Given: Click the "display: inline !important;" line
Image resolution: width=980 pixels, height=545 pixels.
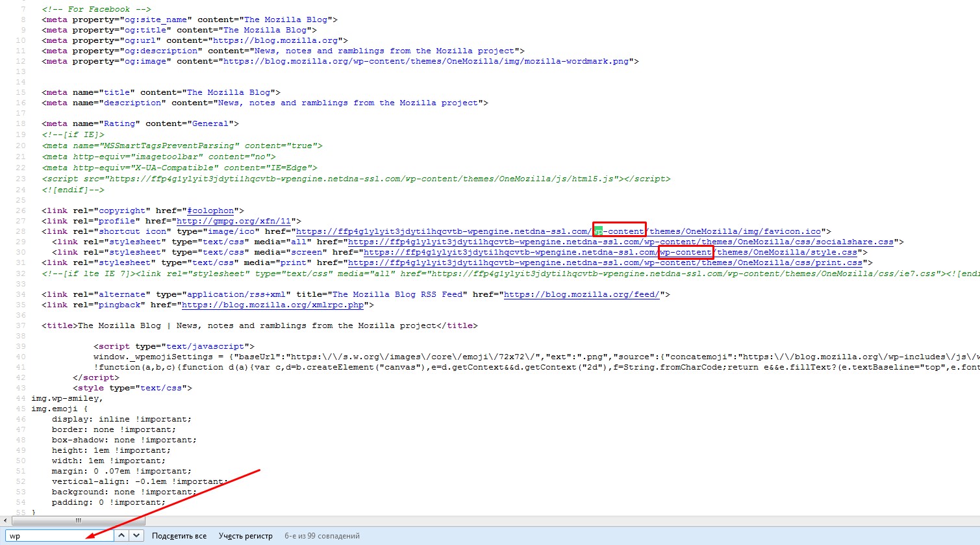Looking at the screenshot, I should (x=122, y=419).
